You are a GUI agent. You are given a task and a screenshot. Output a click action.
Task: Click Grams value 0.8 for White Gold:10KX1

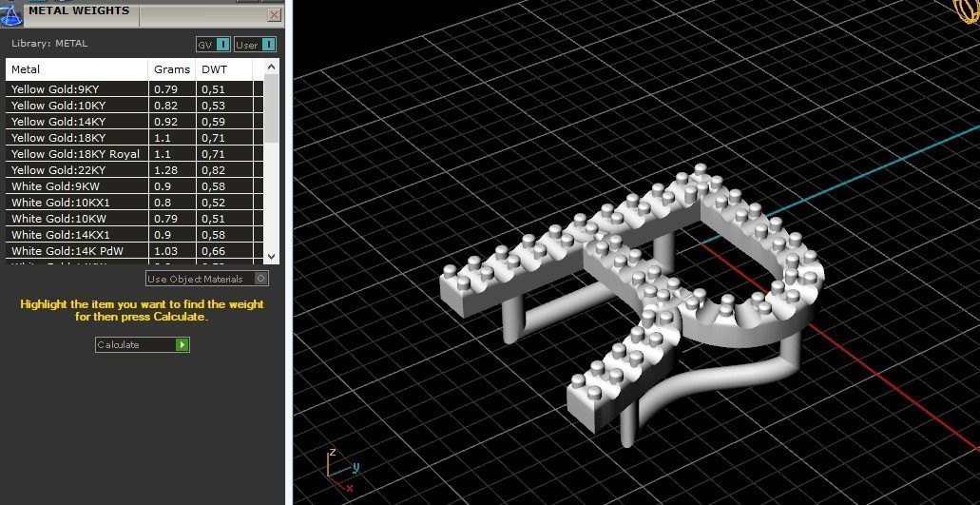point(163,203)
